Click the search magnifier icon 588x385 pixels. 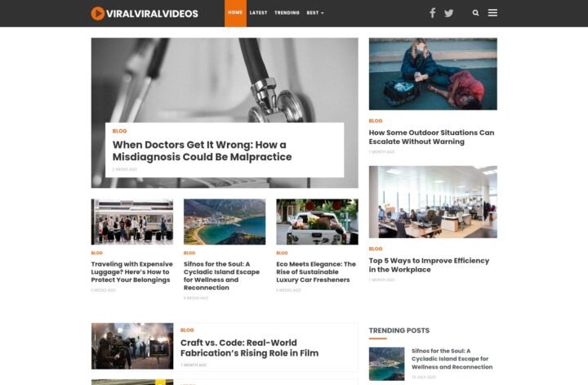click(475, 13)
